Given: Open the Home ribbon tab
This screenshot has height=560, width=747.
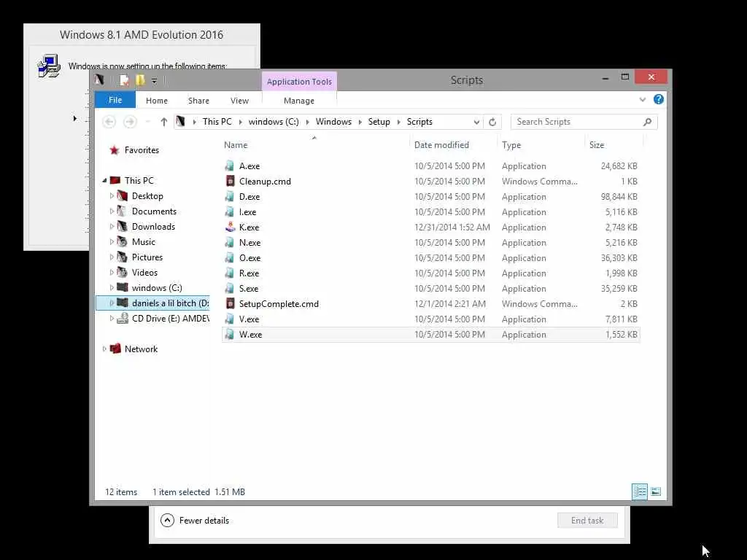Looking at the screenshot, I should tap(157, 101).
